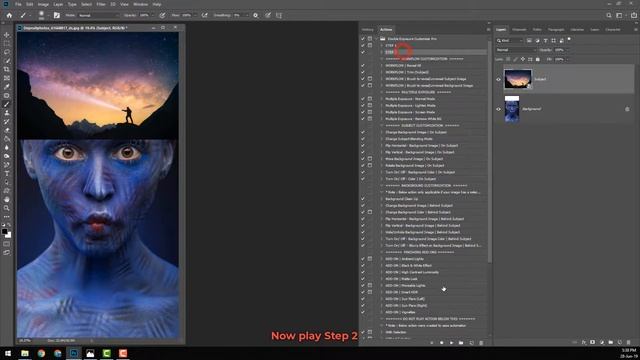Click the Create new group icon in Layers panel
The image size is (640, 360).
pyautogui.click(x=611, y=342)
